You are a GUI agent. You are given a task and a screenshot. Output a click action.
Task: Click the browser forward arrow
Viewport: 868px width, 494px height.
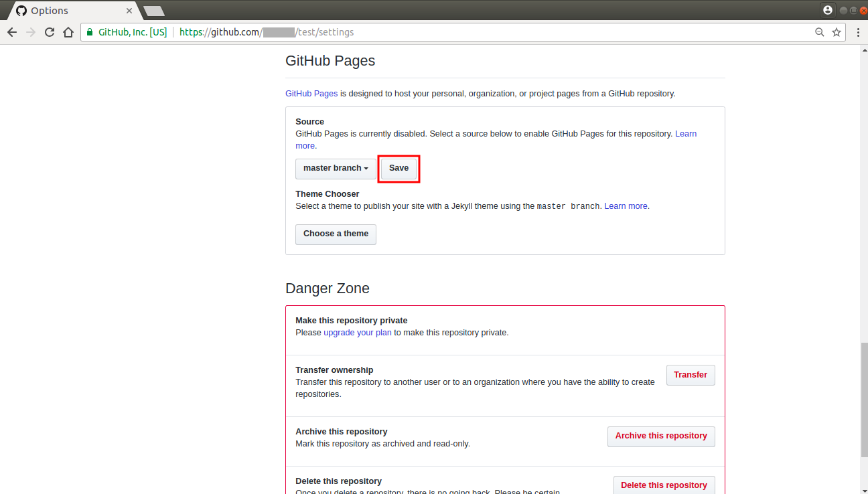click(31, 32)
